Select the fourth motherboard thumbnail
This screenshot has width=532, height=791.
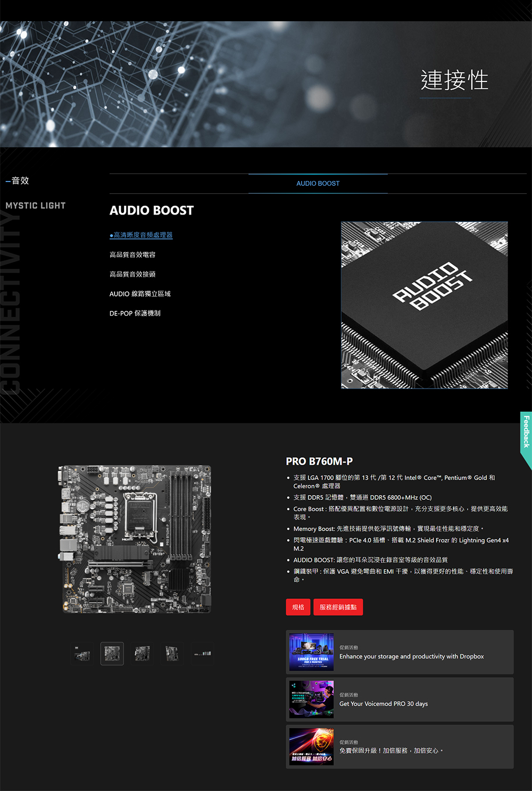click(x=172, y=654)
